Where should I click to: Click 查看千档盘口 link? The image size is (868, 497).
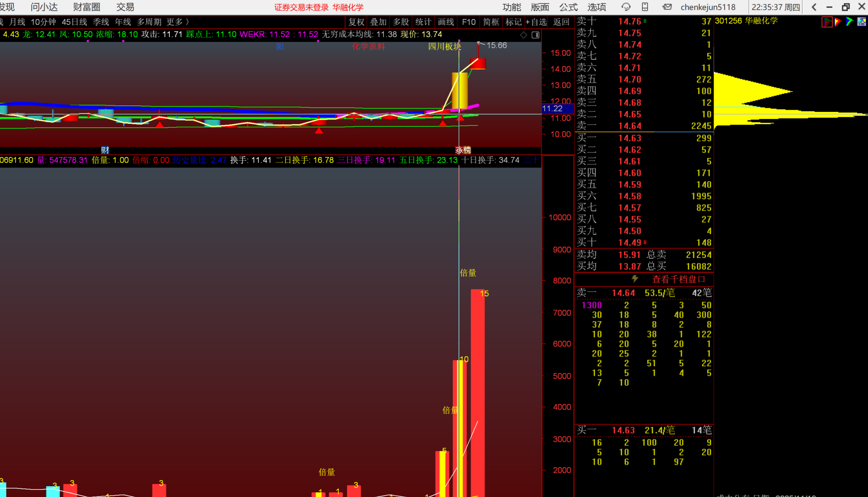(x=678, y=279)
